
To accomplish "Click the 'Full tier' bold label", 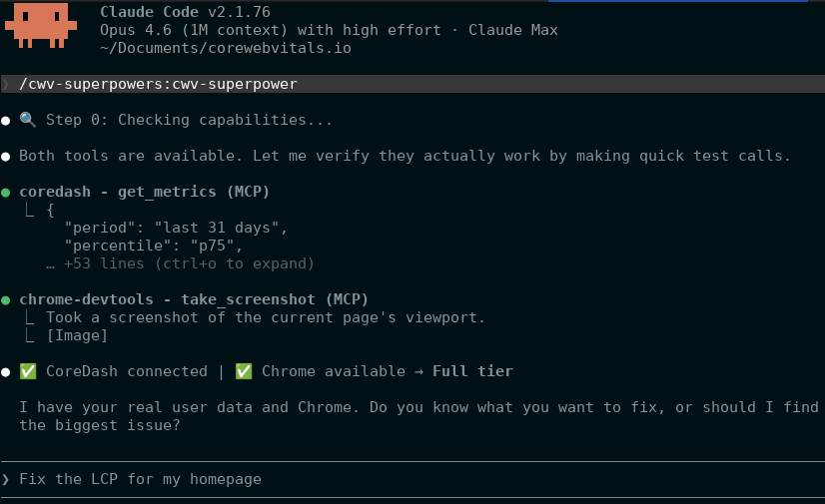I will [x=472, y=371].
